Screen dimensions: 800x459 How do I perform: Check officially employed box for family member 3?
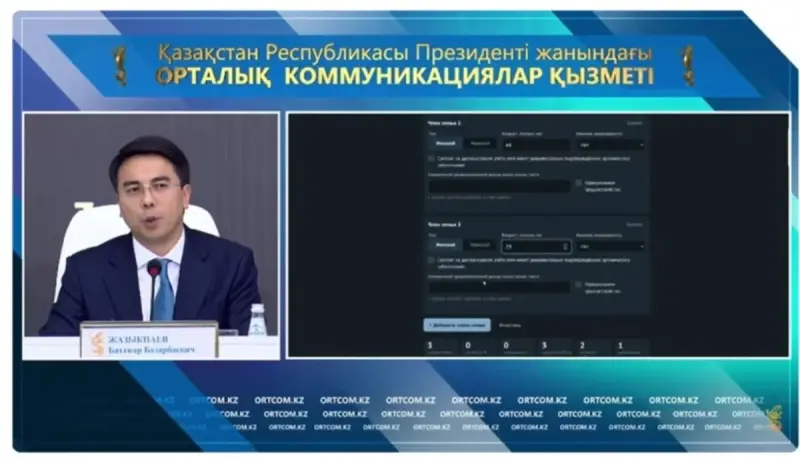pos(579,285)
